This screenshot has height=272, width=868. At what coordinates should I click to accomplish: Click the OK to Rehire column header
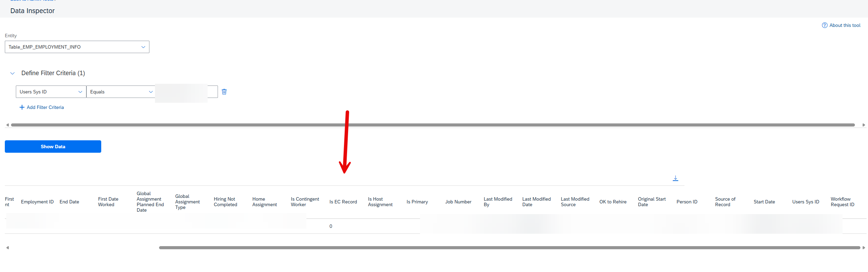[x=613, y=202]
